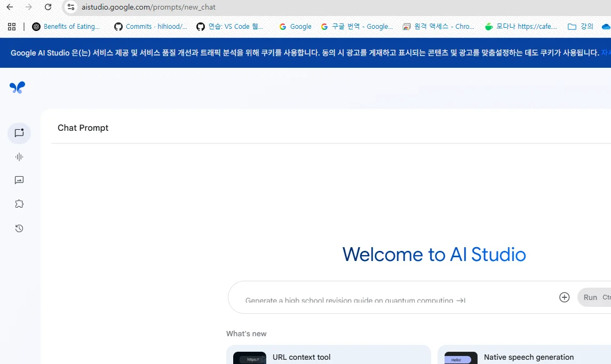Open the History clock icon in sidebar
The height and width of the screenshot is (364, 611).
tap(19, 228)
